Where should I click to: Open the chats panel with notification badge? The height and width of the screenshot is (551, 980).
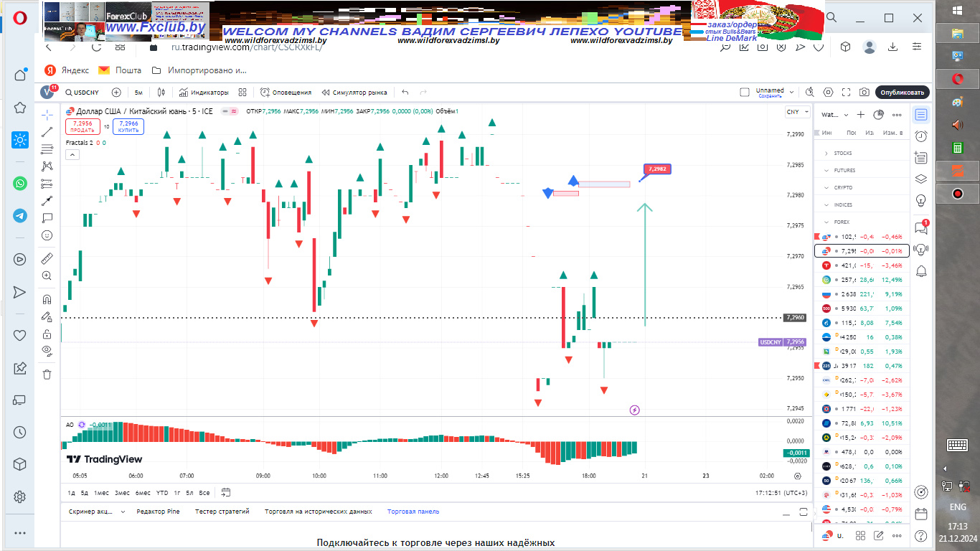[x=921, y=228]
